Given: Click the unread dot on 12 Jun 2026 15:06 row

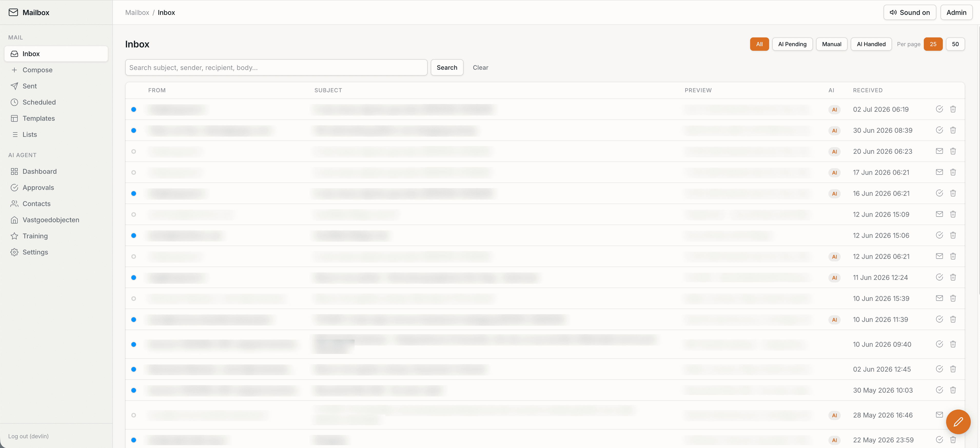Looking at the screenshot, I should click(x=134, y=236).
